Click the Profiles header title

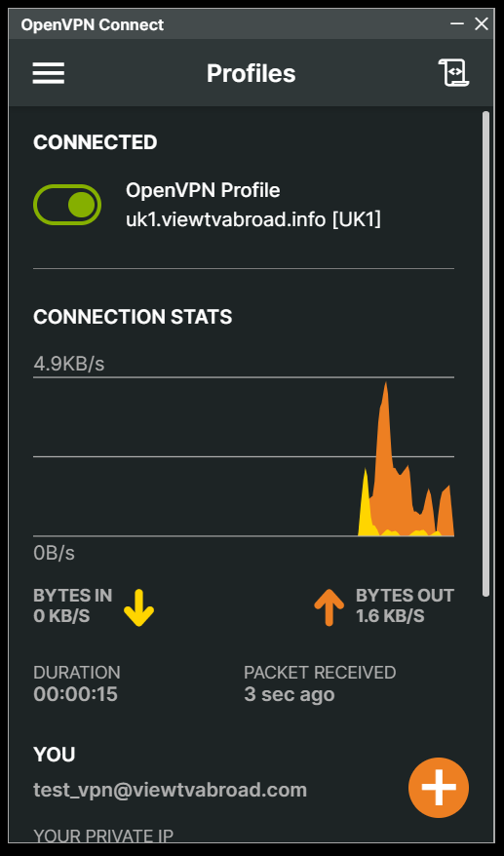pyautogui.click(x=252, y=73)
